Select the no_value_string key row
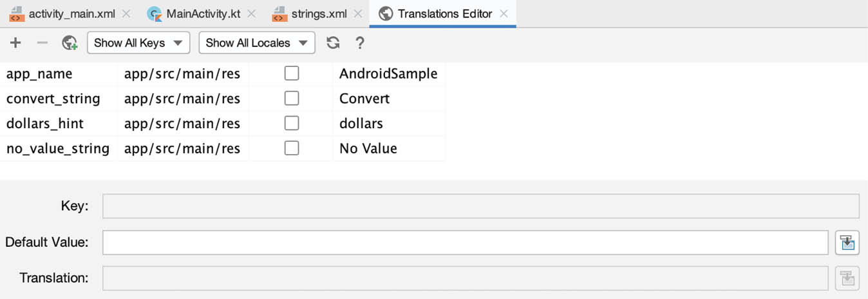Viewport: 868px width, 299px height. (58, 149)
